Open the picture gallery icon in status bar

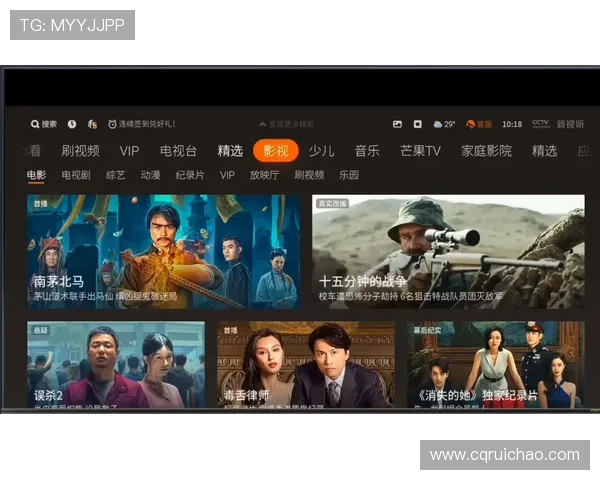(397, 124)
